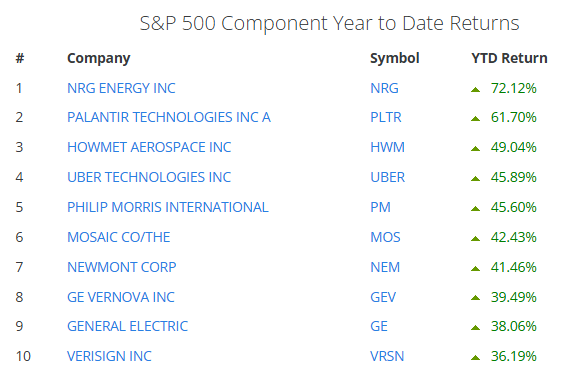
Task: Click the PLTR symbol link
Action: tap(386, 117)
